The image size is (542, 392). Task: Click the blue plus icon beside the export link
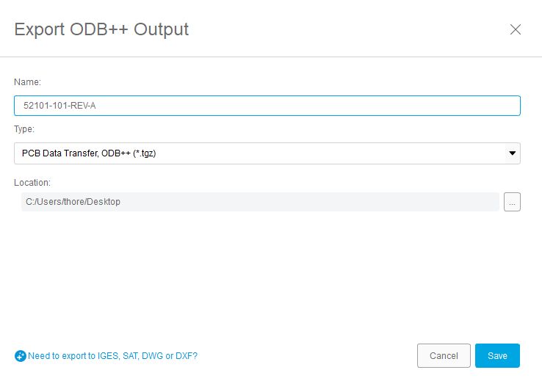click(x=21, y=356)
